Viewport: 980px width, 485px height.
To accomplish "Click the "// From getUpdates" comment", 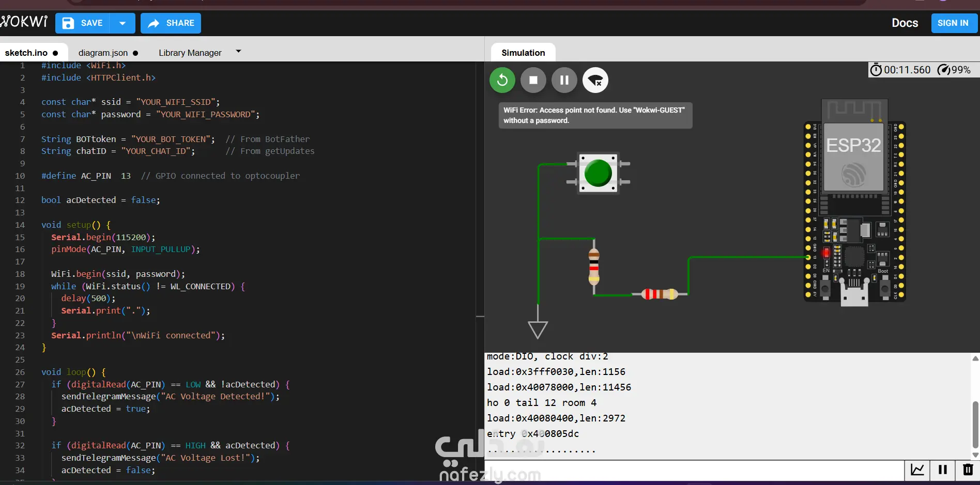I will point(270,151).
